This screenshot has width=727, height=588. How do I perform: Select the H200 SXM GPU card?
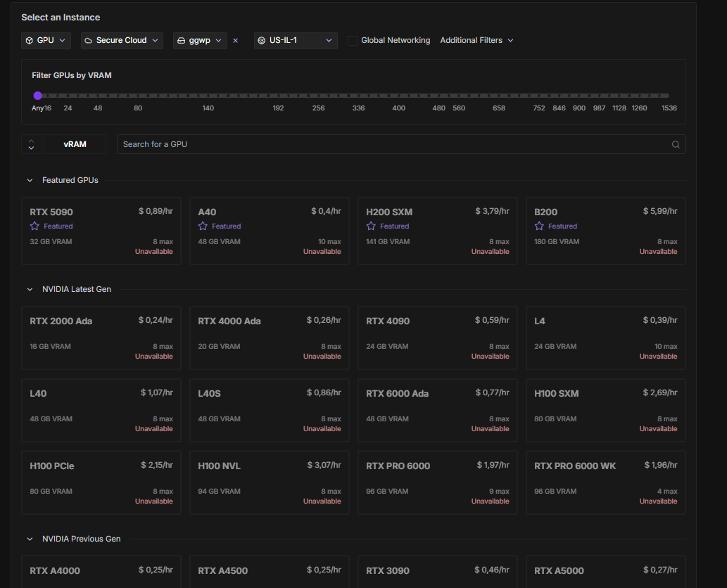coord(437,231)
